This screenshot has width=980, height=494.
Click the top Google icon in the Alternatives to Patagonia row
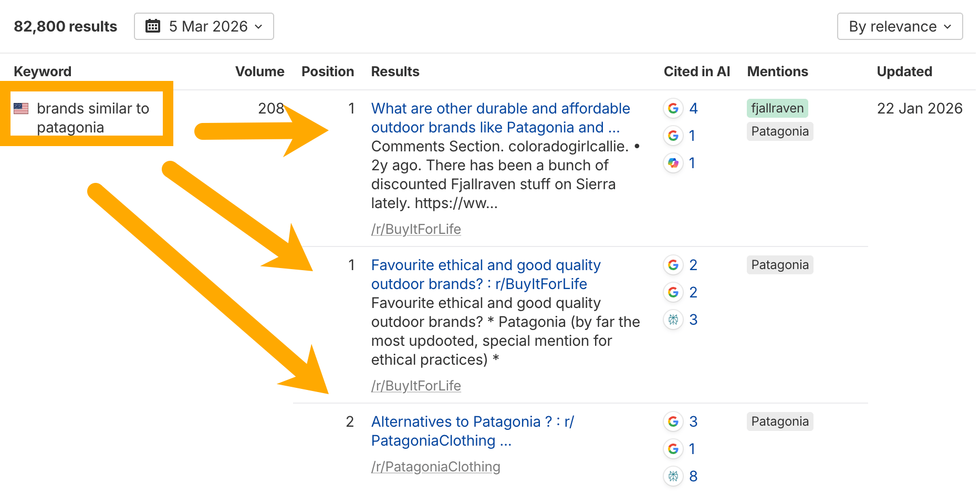[673, 421]
